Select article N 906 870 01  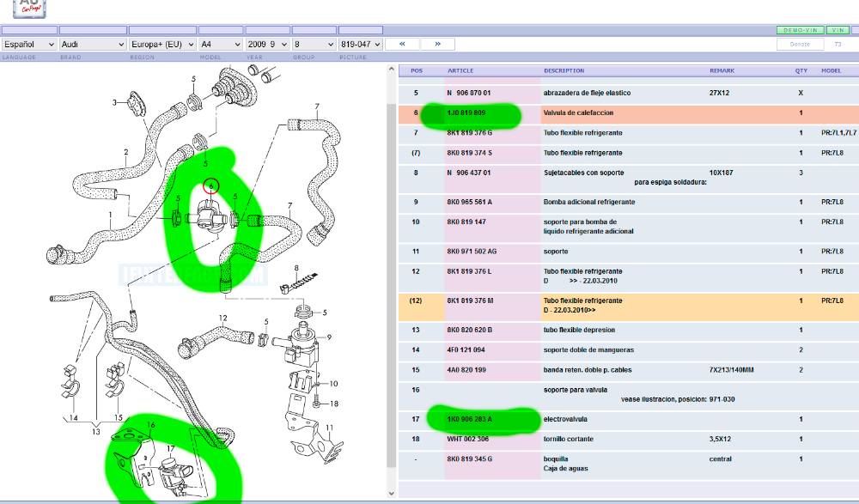coord(469,93)
